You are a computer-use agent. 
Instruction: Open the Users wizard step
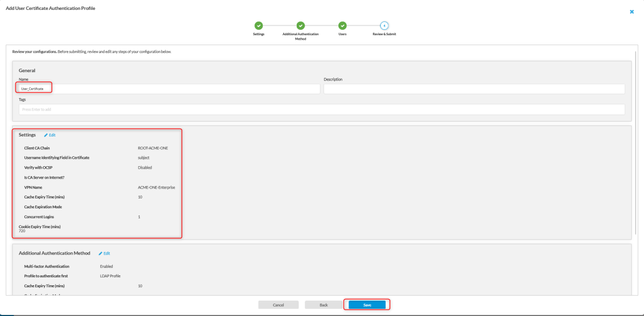coord(342,26)
